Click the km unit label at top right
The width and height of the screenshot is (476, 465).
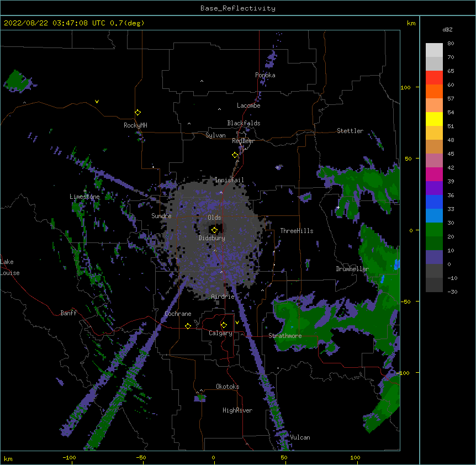point(411,23)
